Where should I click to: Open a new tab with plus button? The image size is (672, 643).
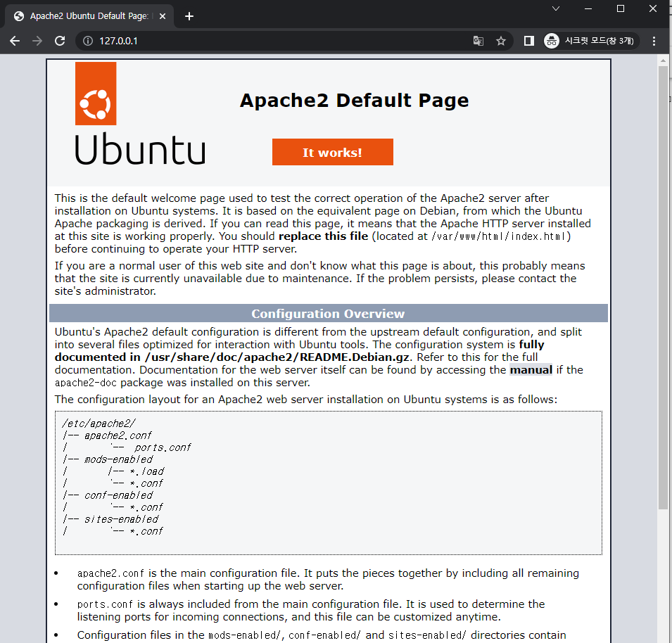[189, 16]
